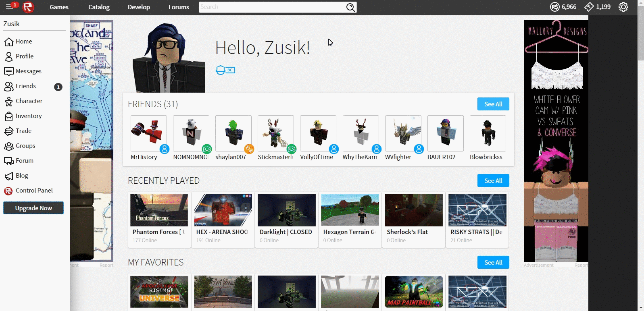Open Darklight | CLOSED in Recently Played
Screen dimensions: 644x311
click(287, 220)
